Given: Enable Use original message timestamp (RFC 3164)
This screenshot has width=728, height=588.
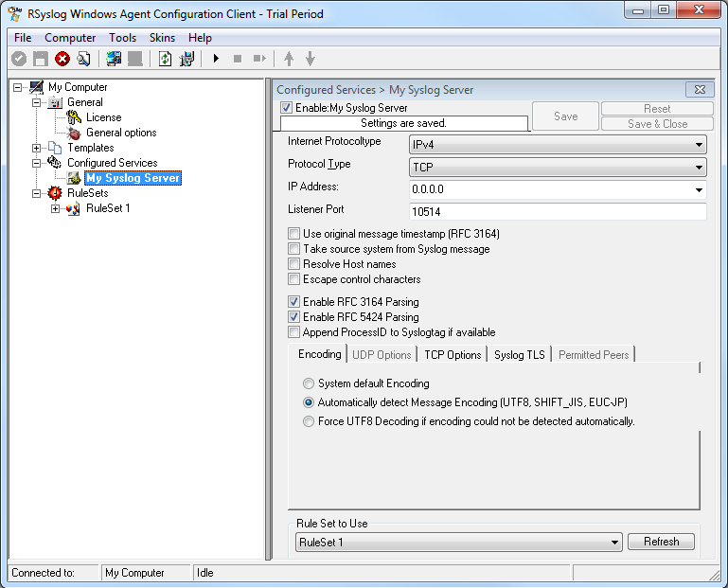Looking at the screenshot, I should [x=293, y=234].
